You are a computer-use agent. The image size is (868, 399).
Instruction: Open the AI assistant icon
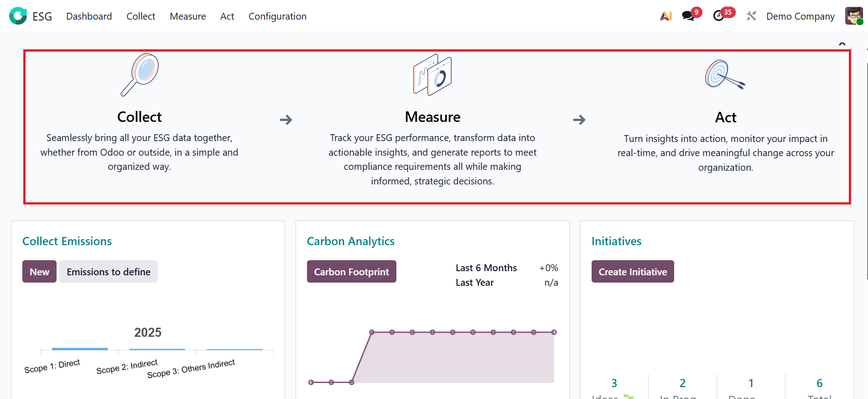pos(666,16)
